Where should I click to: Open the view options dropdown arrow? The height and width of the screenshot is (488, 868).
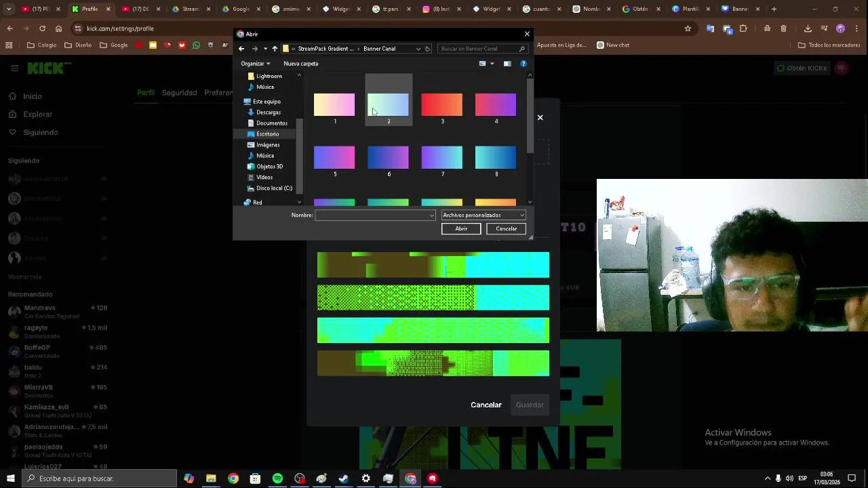[492, 64]
